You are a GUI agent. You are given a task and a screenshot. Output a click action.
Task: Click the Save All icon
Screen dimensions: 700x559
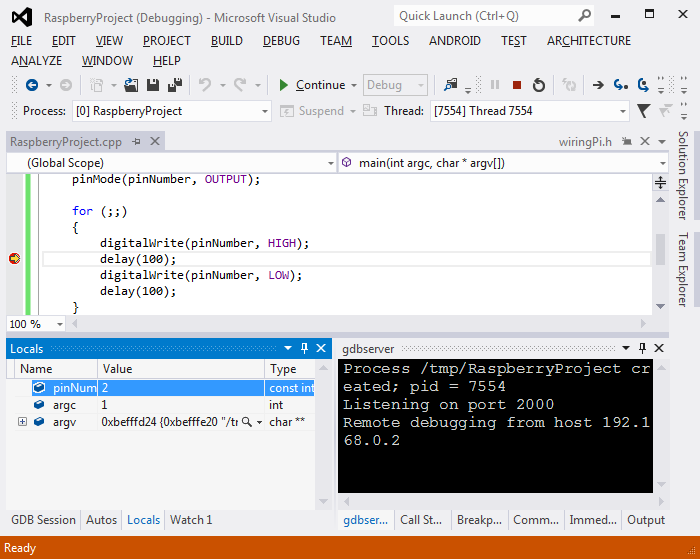(x=175, y=85)
